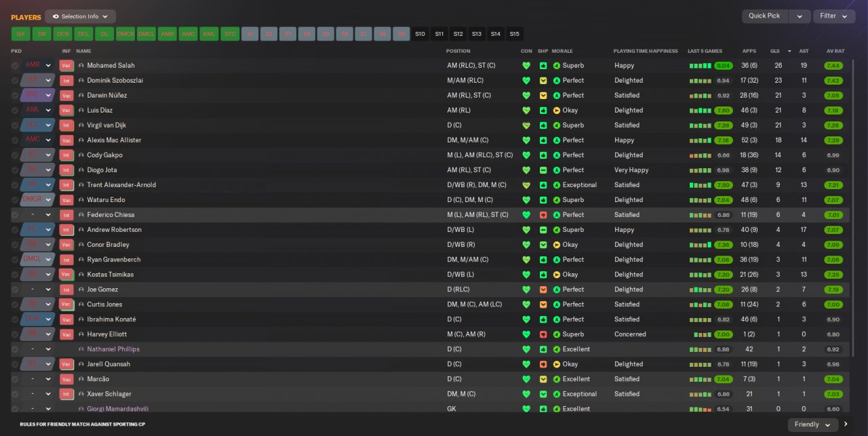Viewport: 868px width, 436px height.
Task: Toggle the picked checkmark for Darwin Núñez
Action: click(x=15, y=96)
